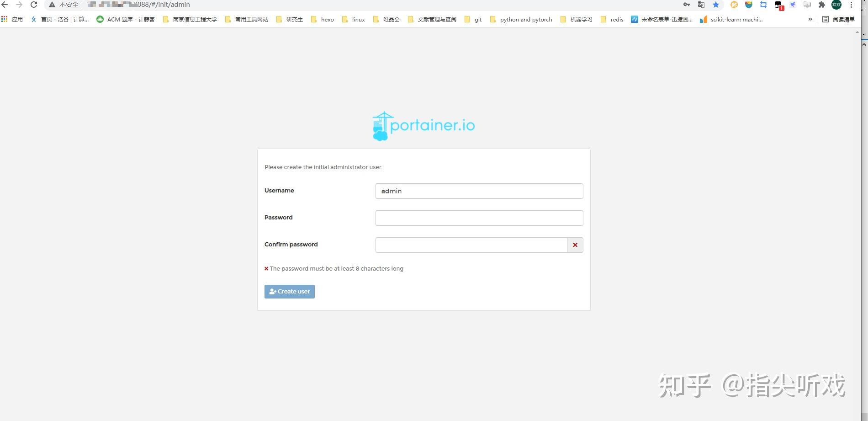This screenshot has width=868, height=421.
Task: Click the Confirm password label
Action: [291, 245]
